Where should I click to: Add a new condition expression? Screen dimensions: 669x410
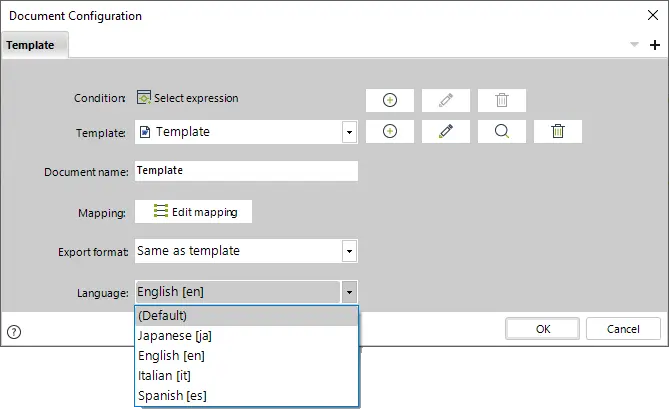coord(390,100)
